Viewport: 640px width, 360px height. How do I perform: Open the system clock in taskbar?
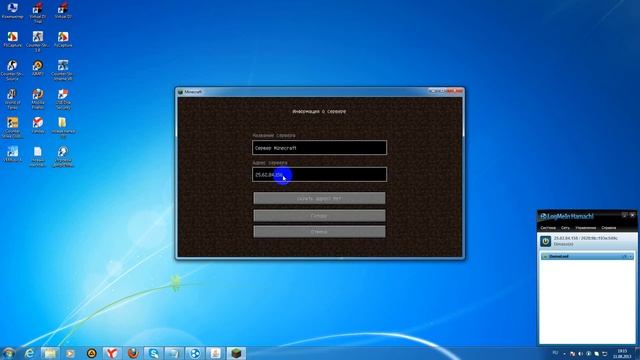click(x=622, y=353)
